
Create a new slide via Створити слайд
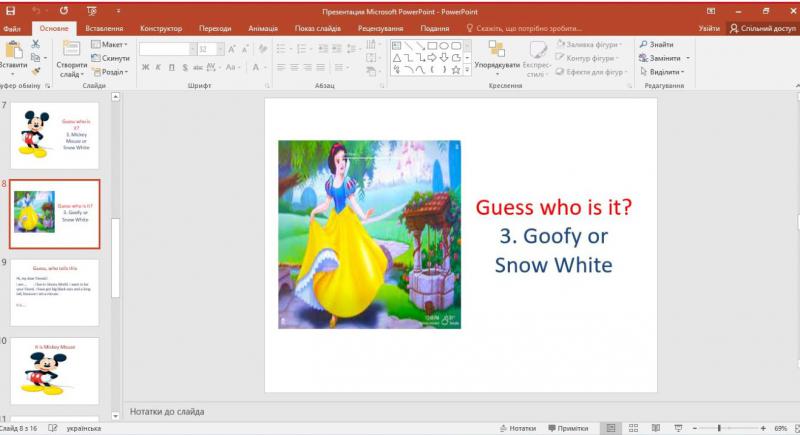click(x=71, y=60)
